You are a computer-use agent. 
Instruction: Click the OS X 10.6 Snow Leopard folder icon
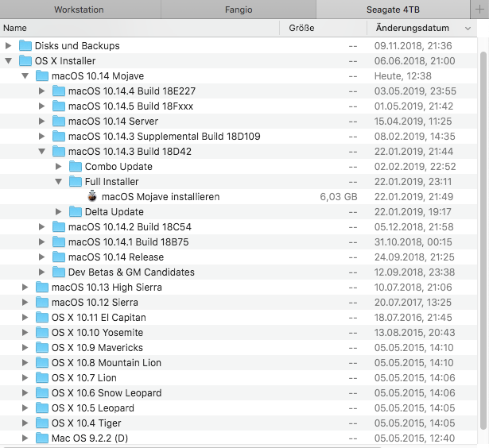[42, 393]
